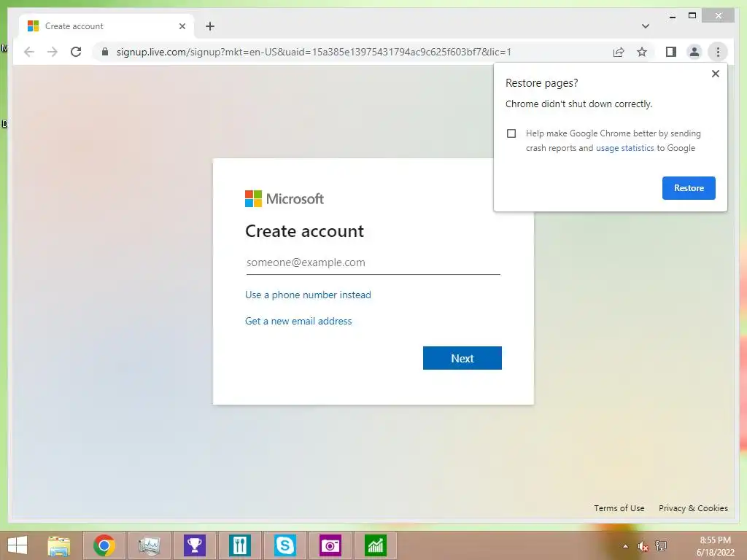Open the Food & Drink app on taskbar

pyautogui.click(x=239, y=545)
